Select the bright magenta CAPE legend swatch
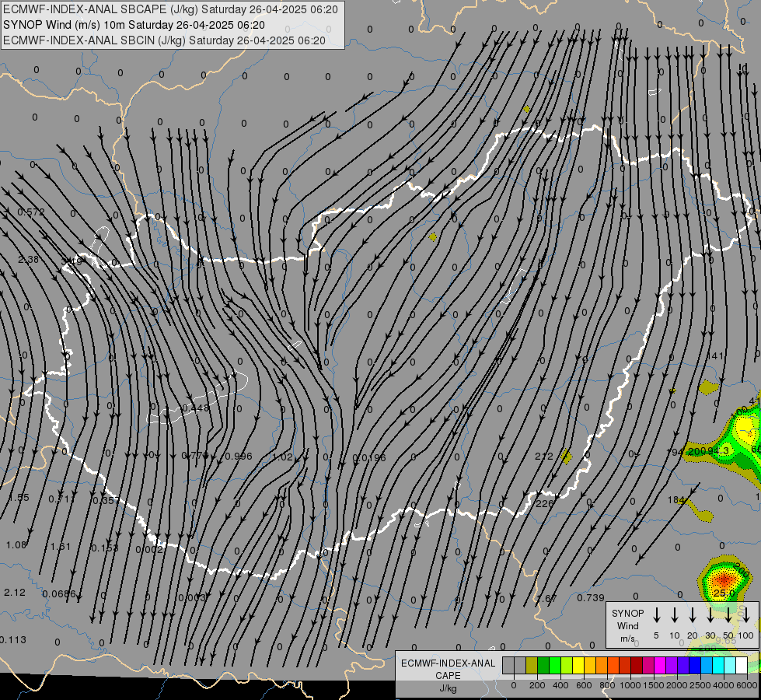The width and height of the screenshot is (761, 700). [x=660, y=665]
